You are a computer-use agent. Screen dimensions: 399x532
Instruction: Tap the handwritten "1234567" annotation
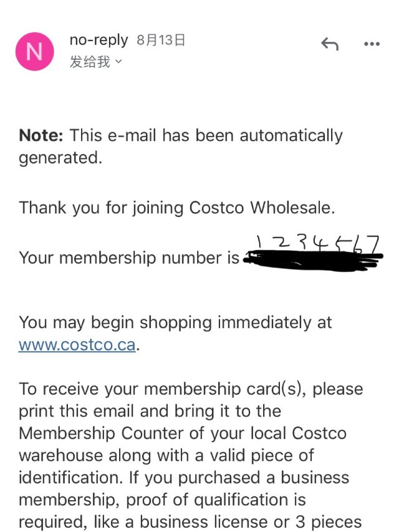pyautogui.click(x=318, y=245)
